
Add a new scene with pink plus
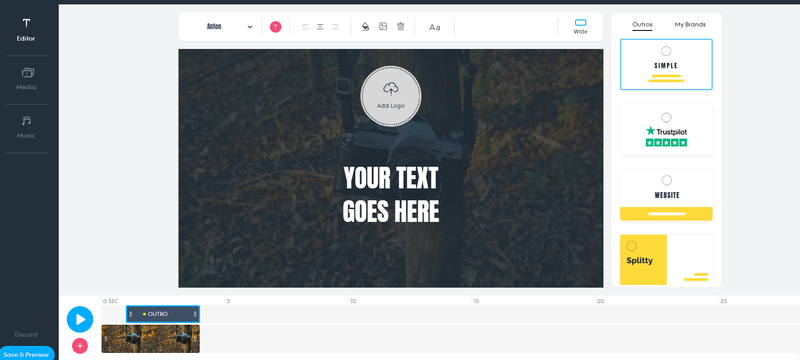click(80, 346)
